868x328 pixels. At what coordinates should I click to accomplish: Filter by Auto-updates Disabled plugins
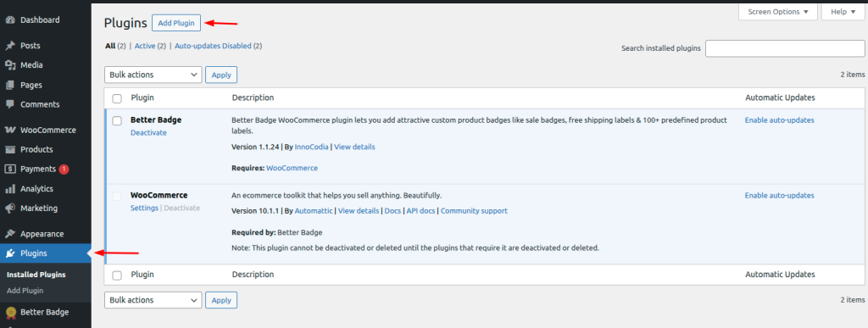(x=213, y=47)
